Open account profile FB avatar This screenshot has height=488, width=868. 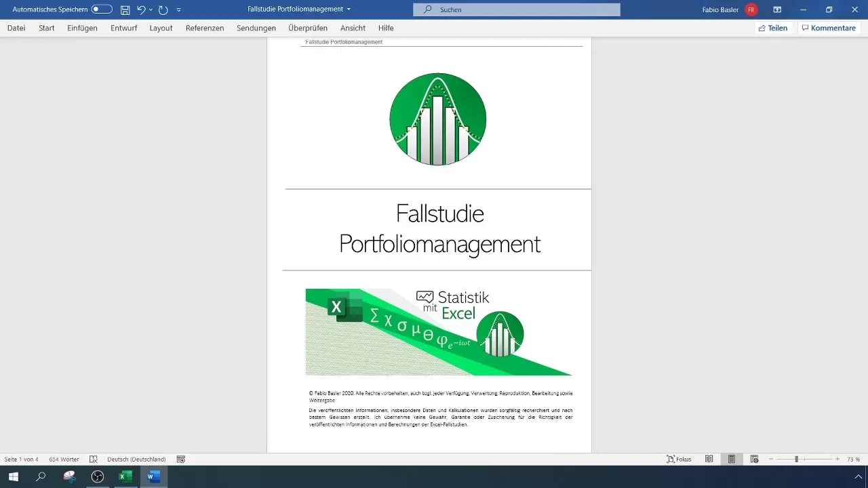751,9
